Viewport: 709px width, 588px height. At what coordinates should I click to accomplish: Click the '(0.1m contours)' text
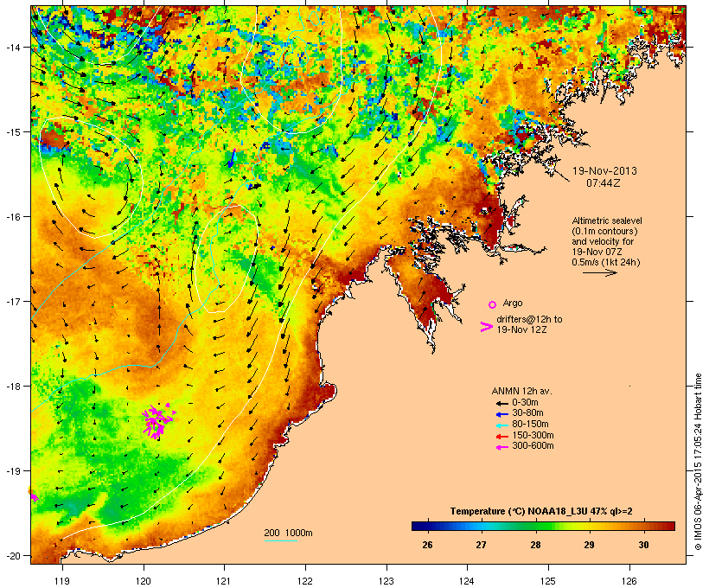(x=604, y=231)
